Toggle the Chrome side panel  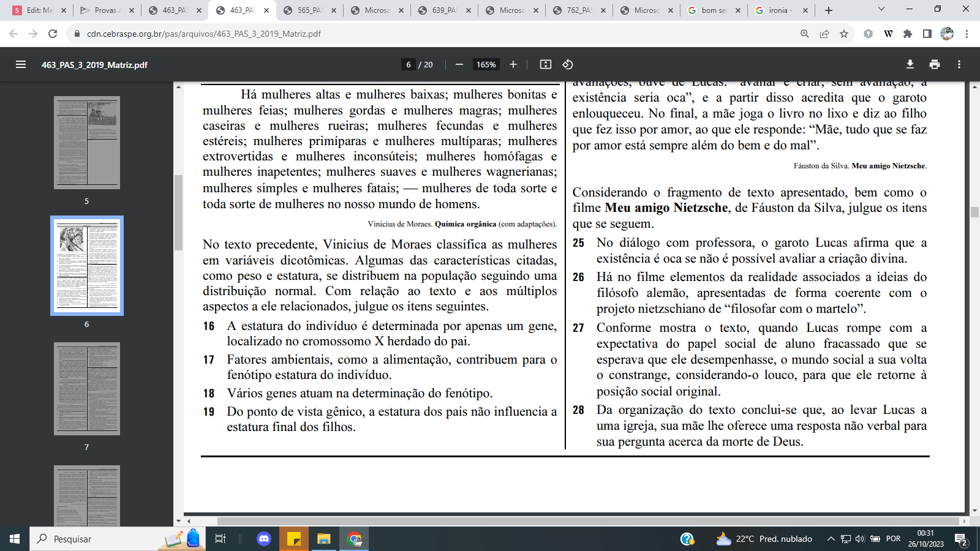tap(927, 34)
